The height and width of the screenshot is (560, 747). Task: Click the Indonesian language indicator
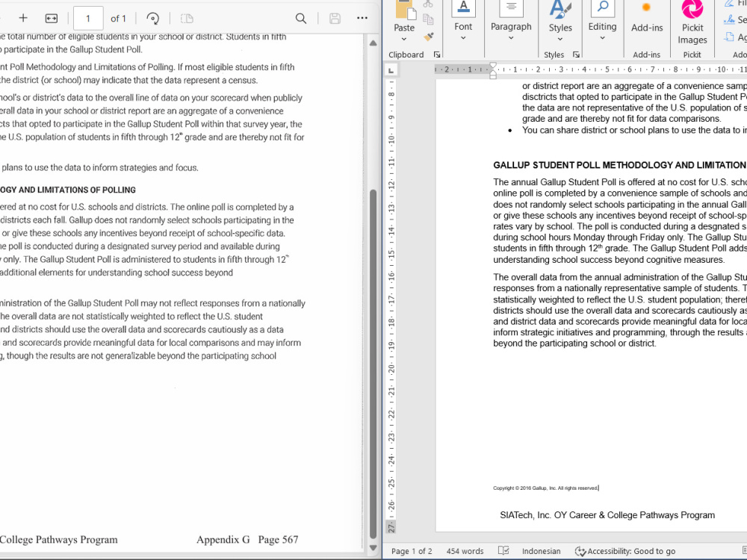pyautogui.click(x=541, y=551)
